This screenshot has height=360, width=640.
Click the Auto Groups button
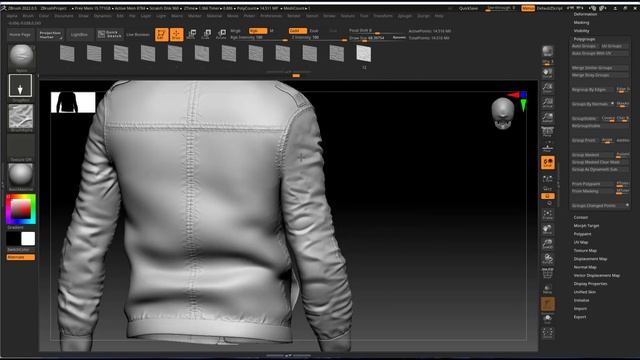pyautogui.click(x=584, y=46)
